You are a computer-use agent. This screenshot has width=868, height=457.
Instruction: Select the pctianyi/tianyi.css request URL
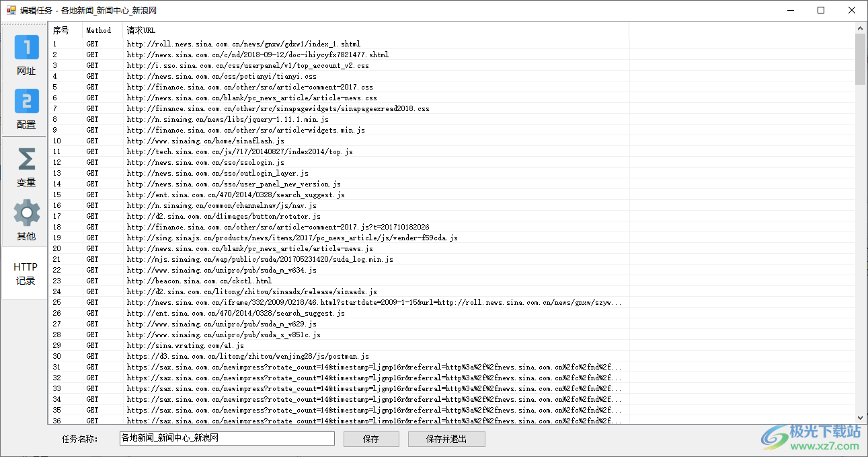click(x=221, y=76)
